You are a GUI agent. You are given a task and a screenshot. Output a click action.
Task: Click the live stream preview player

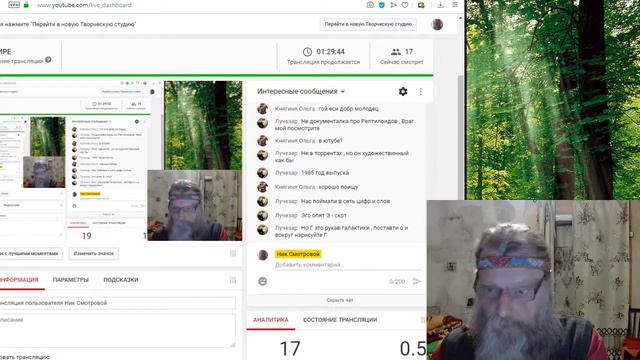pyautogui.click(x=121, y=160)
